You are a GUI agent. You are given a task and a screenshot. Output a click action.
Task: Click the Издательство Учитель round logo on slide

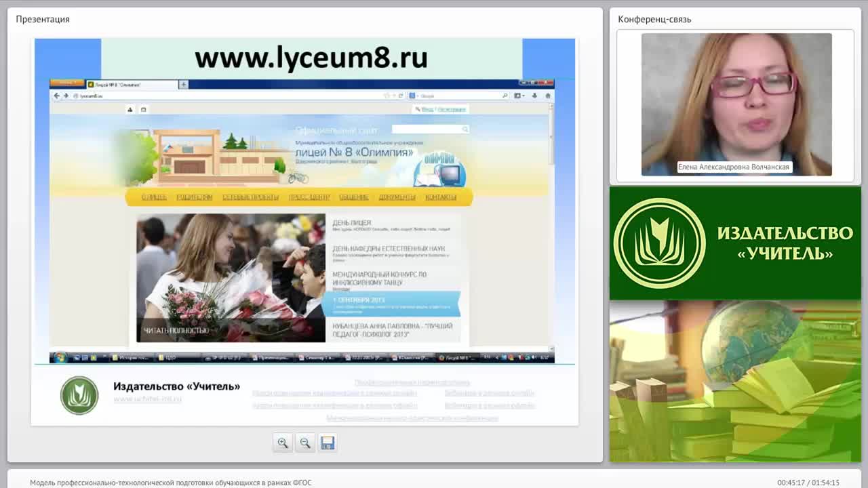79,395
